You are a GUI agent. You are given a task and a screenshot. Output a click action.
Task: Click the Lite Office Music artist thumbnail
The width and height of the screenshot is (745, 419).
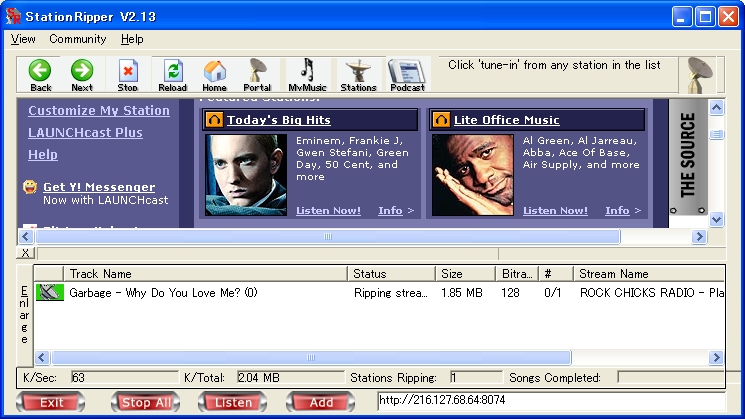tap(473, 175)
